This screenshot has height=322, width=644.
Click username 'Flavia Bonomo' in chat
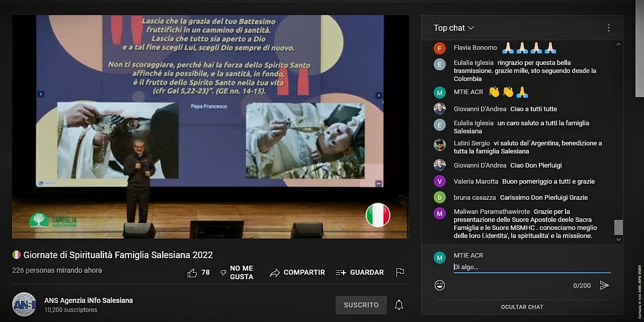(475, 48)
